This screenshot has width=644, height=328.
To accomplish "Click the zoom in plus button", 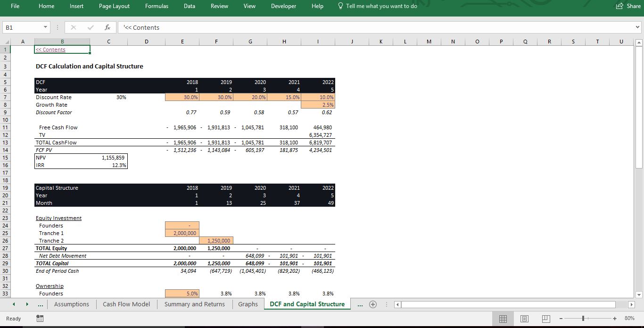I will 615,319.
